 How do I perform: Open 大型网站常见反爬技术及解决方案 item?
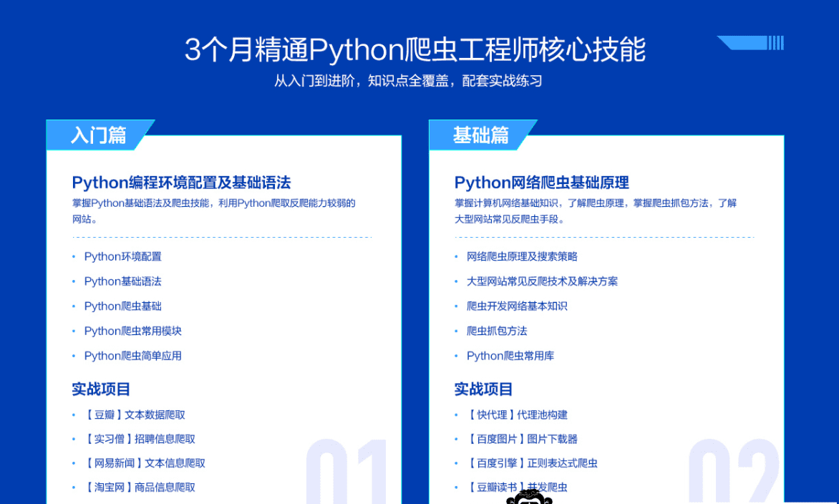[542, 281]
